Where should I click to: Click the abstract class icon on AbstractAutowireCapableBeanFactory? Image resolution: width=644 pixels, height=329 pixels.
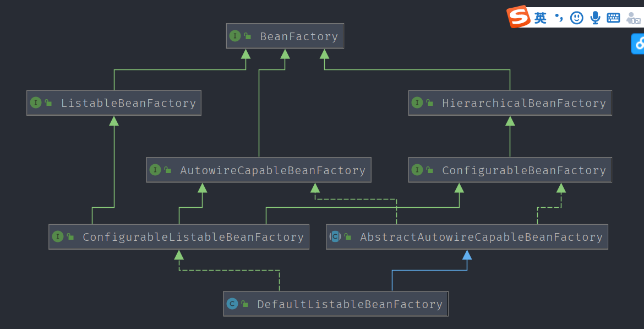tap(335, 237)
